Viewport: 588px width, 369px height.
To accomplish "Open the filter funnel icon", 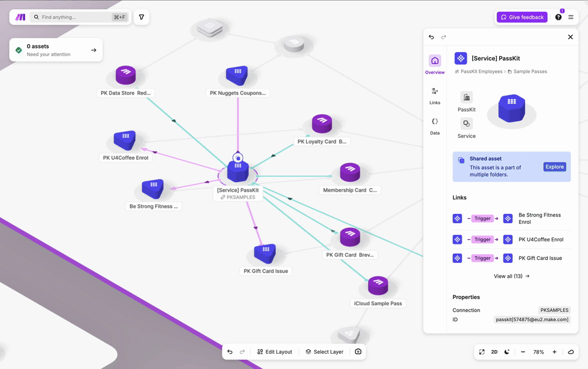I will tap(141, 17).
